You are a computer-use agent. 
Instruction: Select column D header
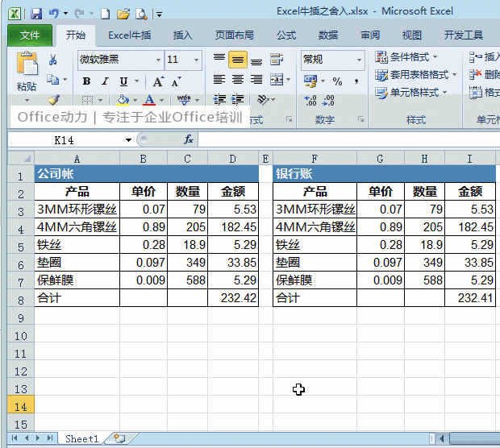233,159
